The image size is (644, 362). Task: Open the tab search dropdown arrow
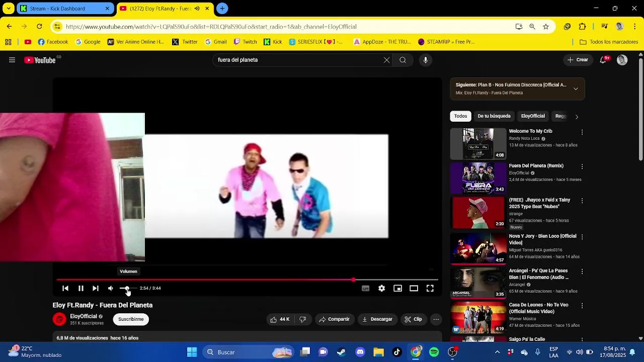point(9,9)
